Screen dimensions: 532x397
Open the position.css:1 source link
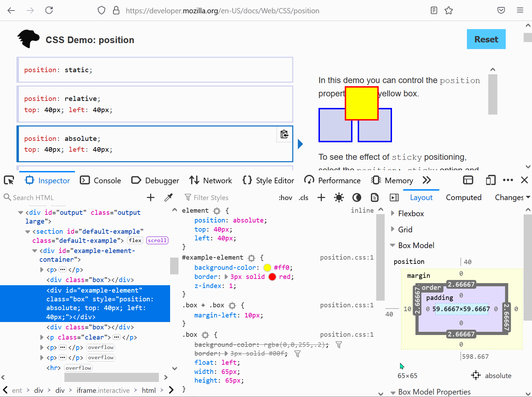[346, 257]
